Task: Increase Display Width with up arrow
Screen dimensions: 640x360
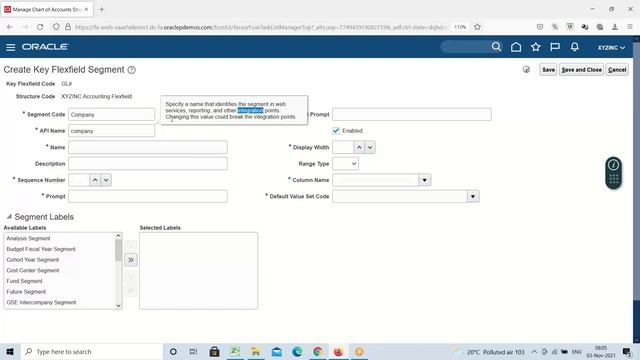Action: point(359,147)
